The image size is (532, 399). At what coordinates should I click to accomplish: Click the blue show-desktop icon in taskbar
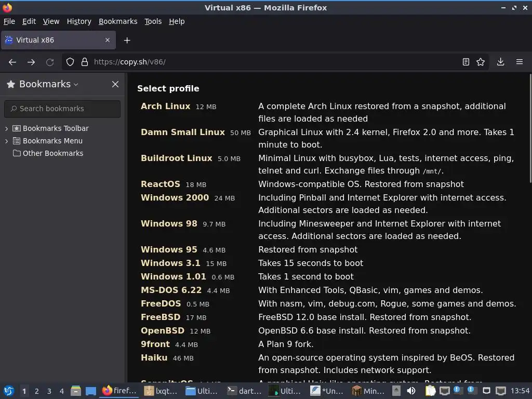tap(90, 391)
